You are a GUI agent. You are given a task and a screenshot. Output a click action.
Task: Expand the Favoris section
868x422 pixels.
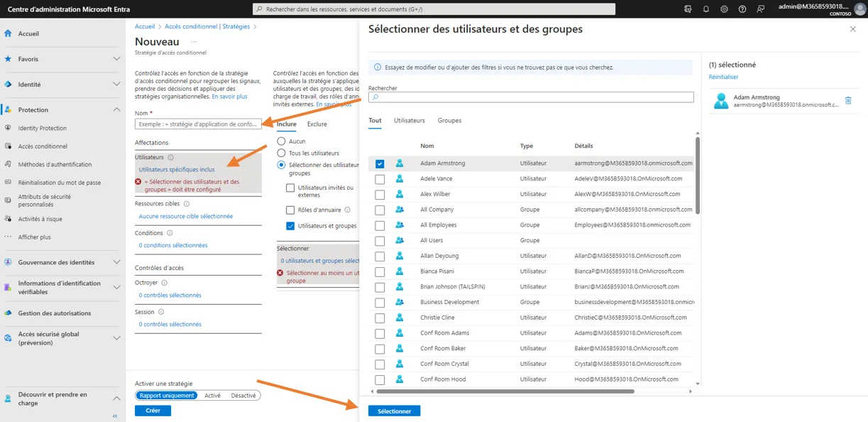(116, 59)
